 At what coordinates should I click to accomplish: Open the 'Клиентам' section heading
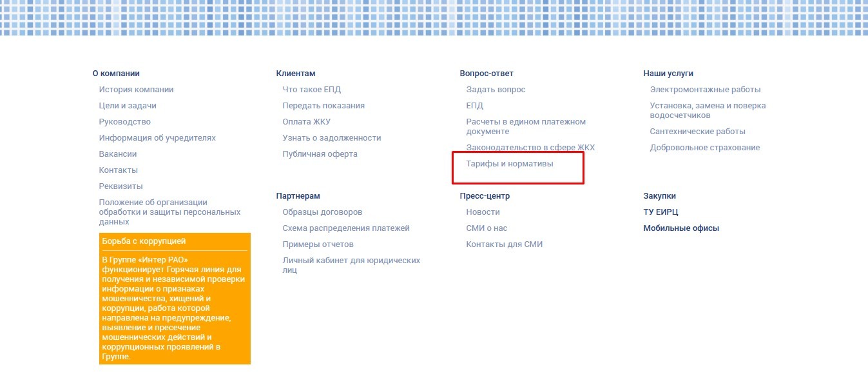pos(296,74)
